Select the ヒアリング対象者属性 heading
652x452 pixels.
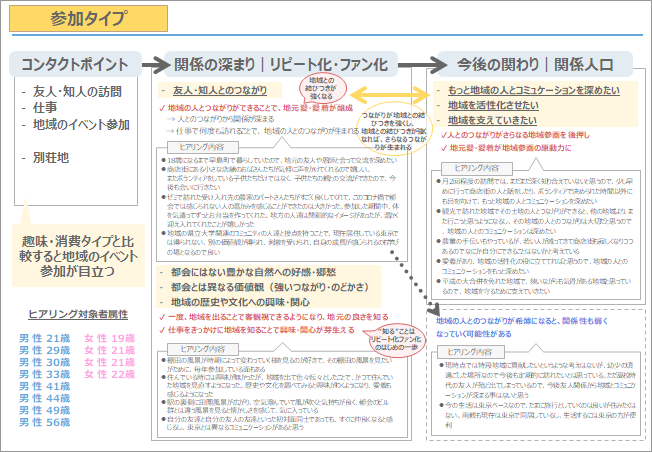point(78,314)
